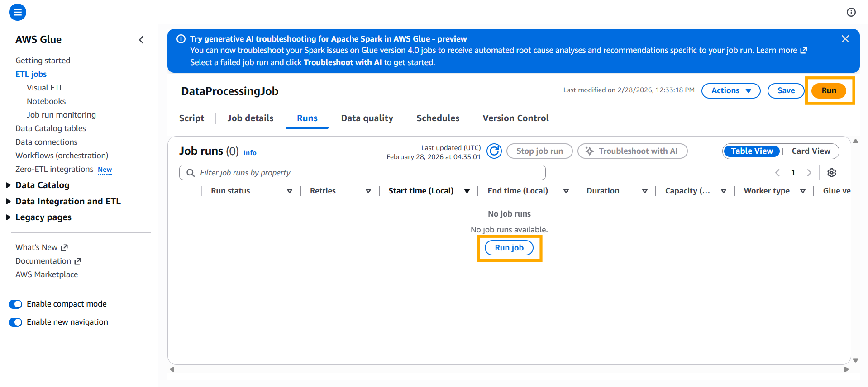Screen dimensions: 868x387
Task: Sort by Worker type column
Action: pos(803,191)
